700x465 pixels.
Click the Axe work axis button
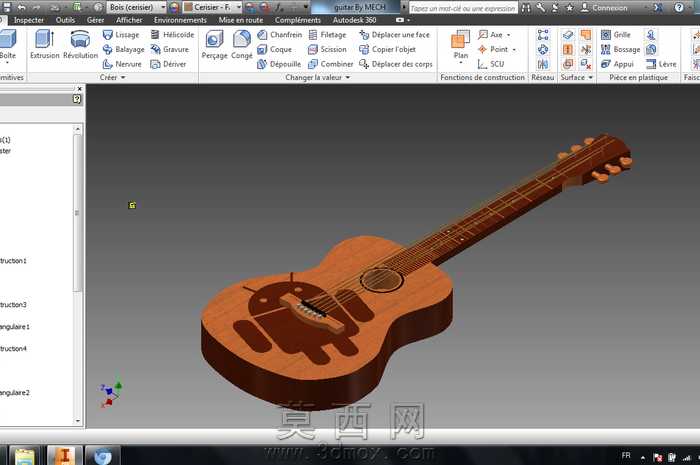pyautogui.click(x=491, y=34)
